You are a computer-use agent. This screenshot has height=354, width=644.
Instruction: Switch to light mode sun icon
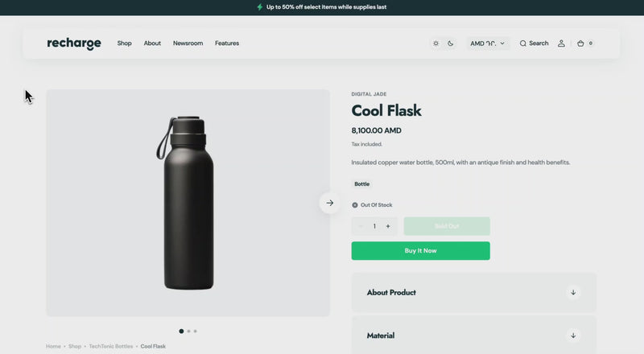pos(436,43)
